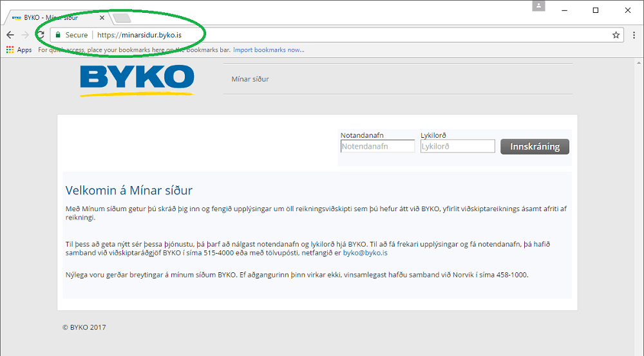This screenshot has width=644, height=356.
Task: Maximize the Chrome window
Action: pos(596,10)
